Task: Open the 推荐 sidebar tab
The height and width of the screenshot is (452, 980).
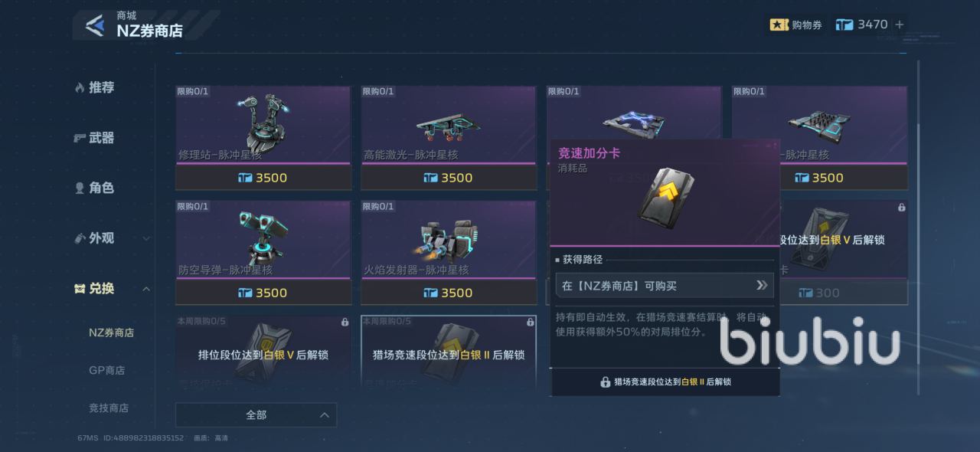Action: pyautogui.click(x=95, y=87)
